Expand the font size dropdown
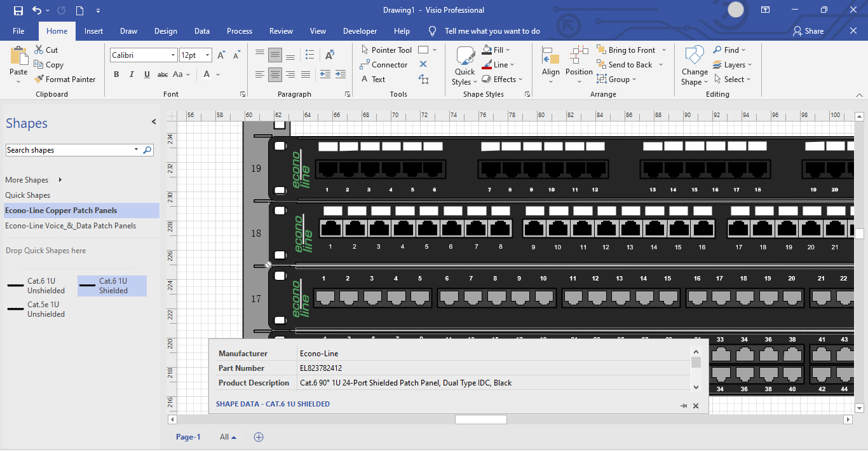The width and height of the screenshot is (868, 451). 207,55
